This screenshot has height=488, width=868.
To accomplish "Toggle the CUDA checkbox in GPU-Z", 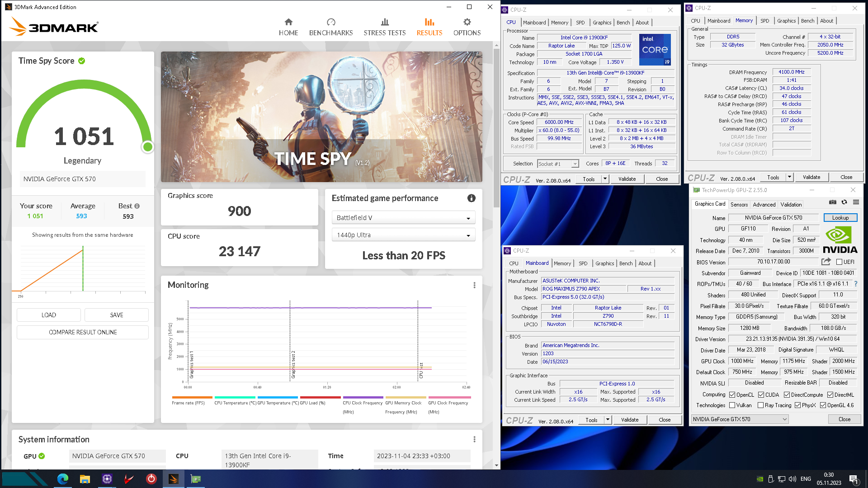I will tap(761, 395).
